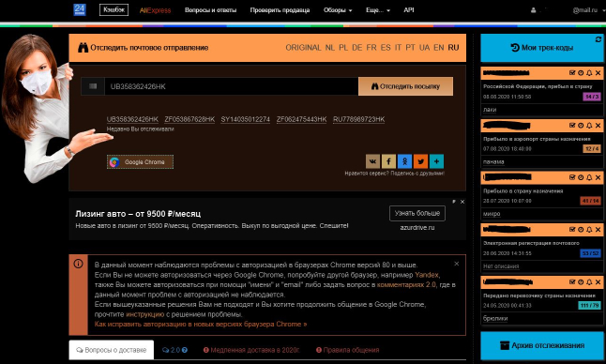
Task: Click the barcode icon beside the tracking field
Action: [x=93, y=86]
